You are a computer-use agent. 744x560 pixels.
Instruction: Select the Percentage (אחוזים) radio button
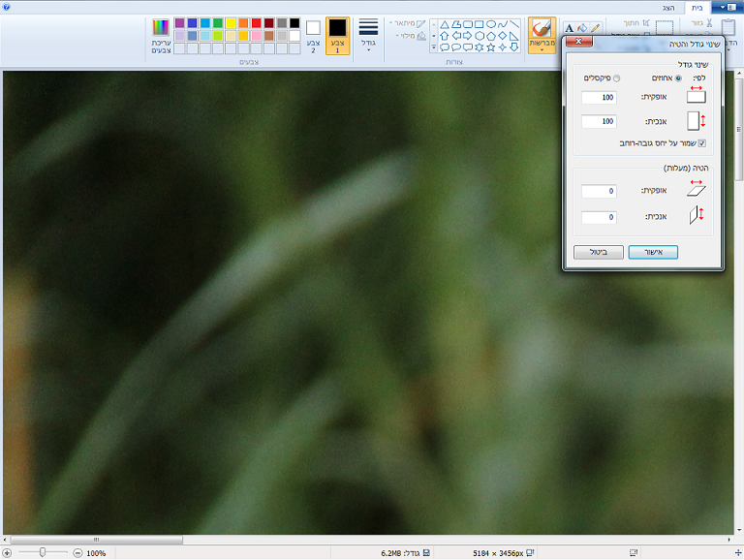[678, 78]
